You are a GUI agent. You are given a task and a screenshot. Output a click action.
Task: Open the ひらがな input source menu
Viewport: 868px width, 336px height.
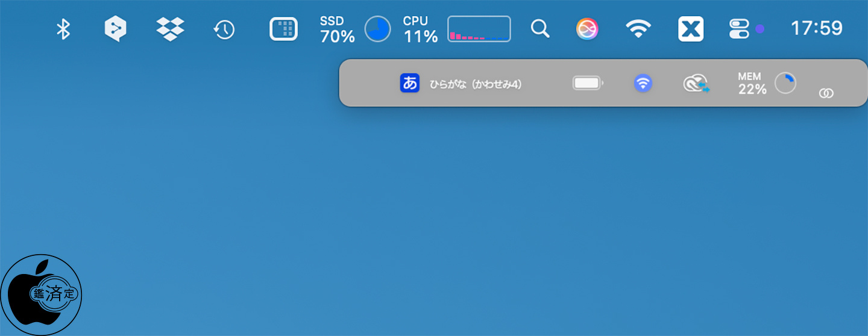coord(461,84)
